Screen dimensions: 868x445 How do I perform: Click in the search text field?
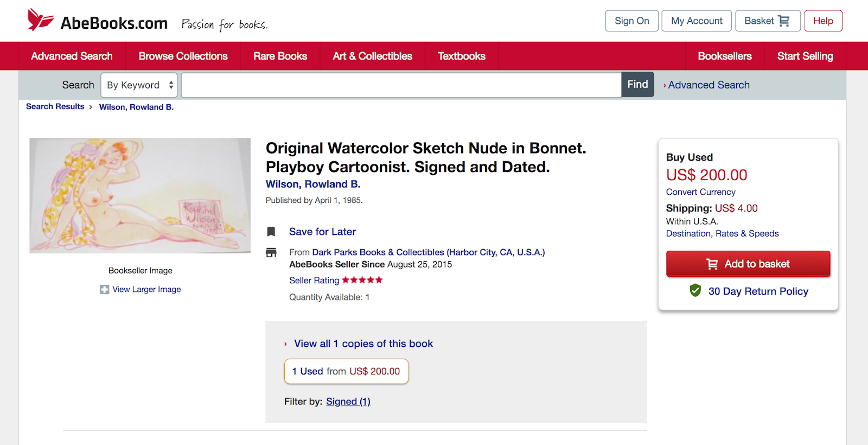[x=401, y=85]
